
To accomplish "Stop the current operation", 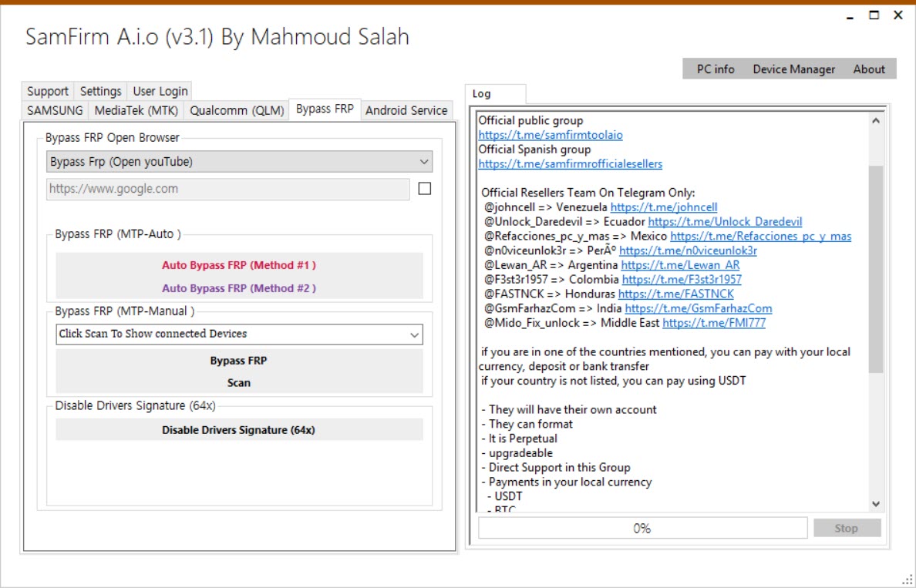I will (x=847, y=528).
